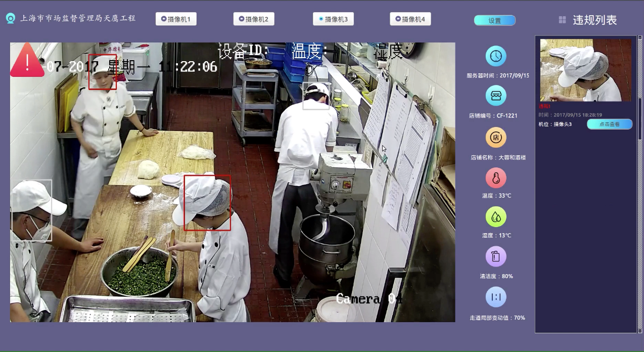
Task: Click the 清洁度 cleanliness bin icon
Action: point(496,256)
